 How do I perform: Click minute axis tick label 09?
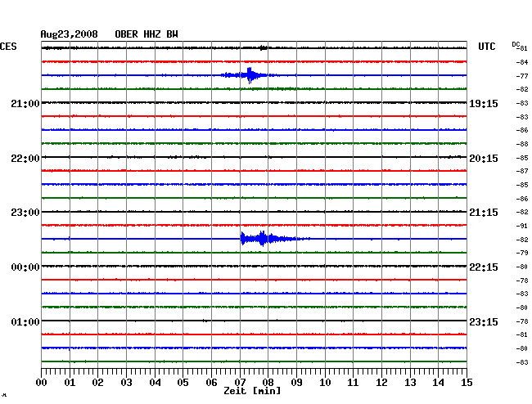pyautogui.click(x=296, y=382)
